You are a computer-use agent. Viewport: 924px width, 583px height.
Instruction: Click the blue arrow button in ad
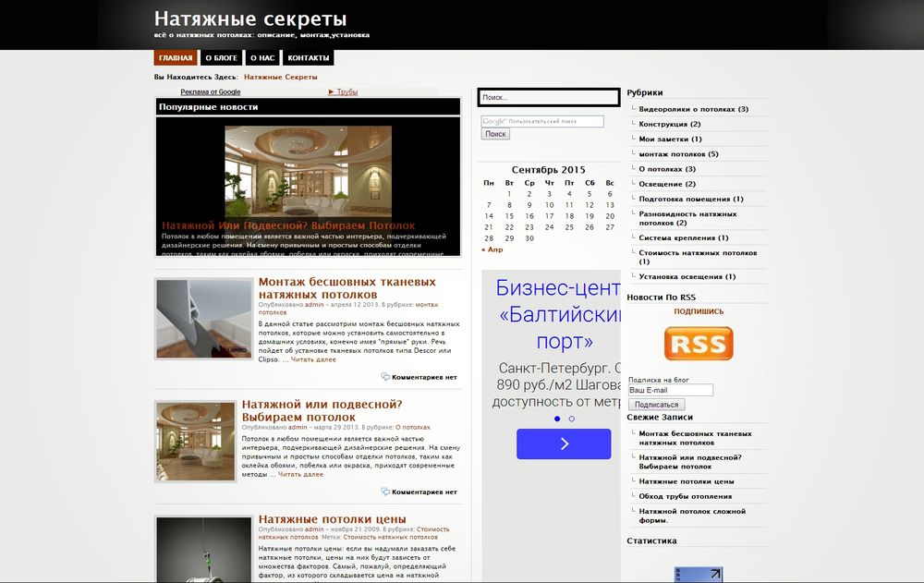coord(564,443)
